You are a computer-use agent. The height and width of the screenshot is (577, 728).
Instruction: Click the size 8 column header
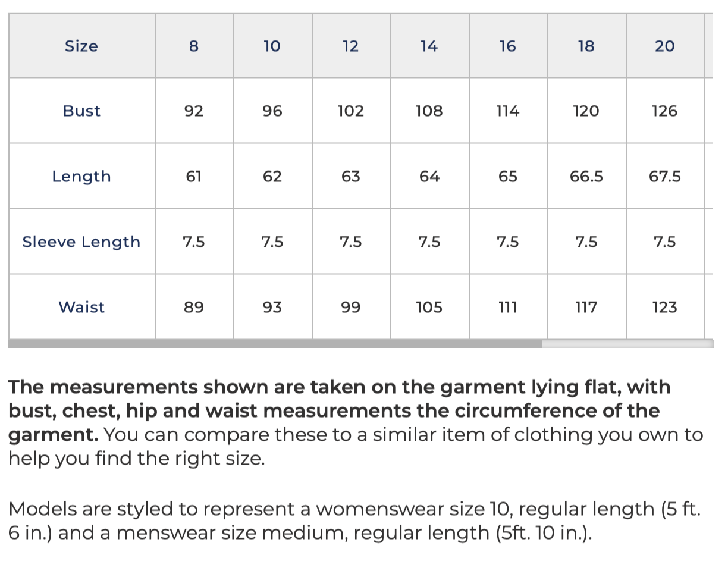pos(194,46)
